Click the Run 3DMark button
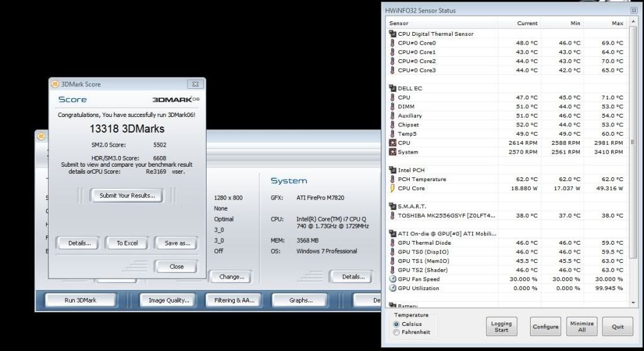This screenshot has height=351, width=644. (x=81, y=300)
